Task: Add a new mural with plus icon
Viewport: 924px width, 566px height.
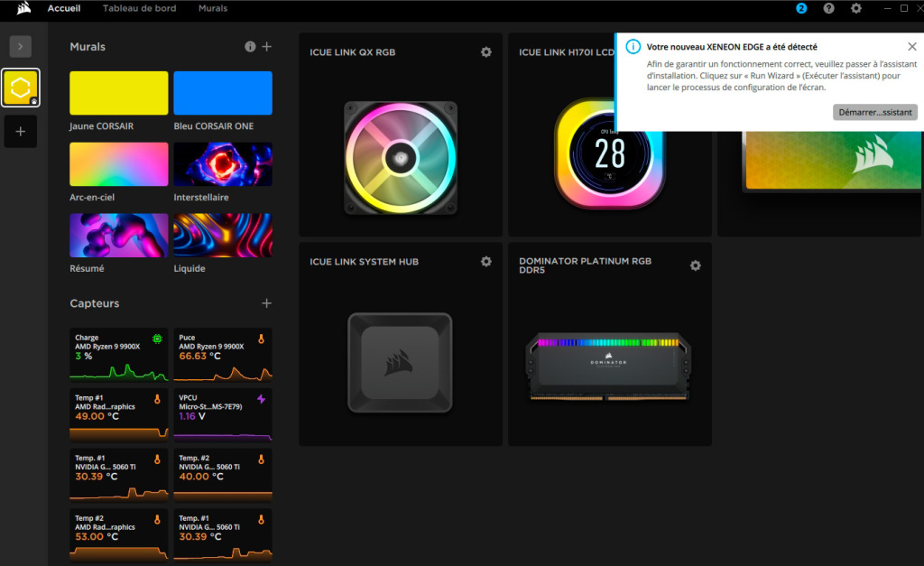Action: pos(266,47)
